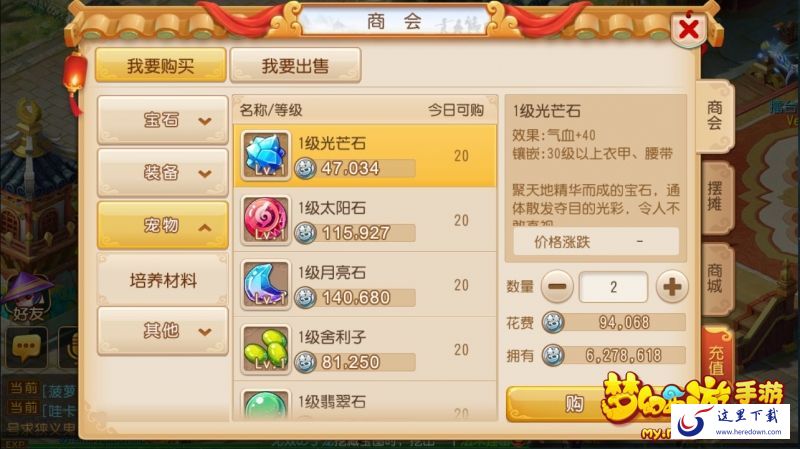Select the 培养材料 subcategory
The width and height of the screenshot is (800, 449).
163,280
